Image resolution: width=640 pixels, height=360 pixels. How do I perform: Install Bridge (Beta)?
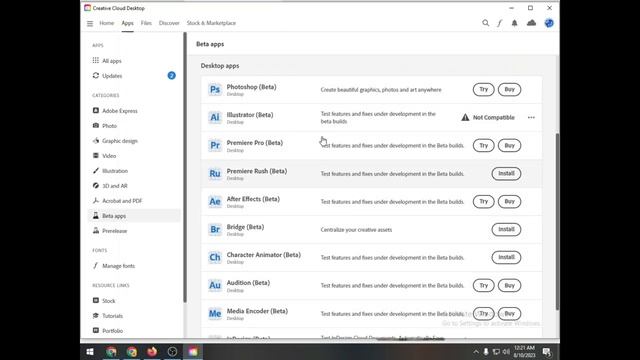pos(506,229)
